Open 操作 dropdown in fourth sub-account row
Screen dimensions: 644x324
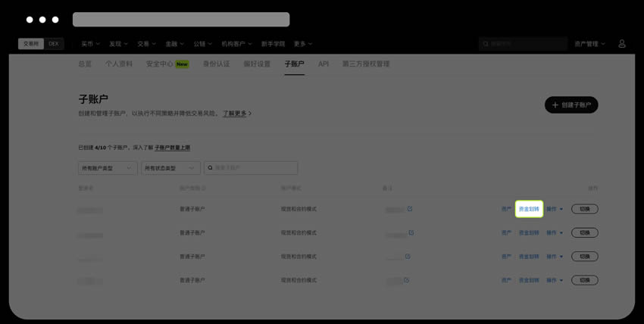point(555,281)
